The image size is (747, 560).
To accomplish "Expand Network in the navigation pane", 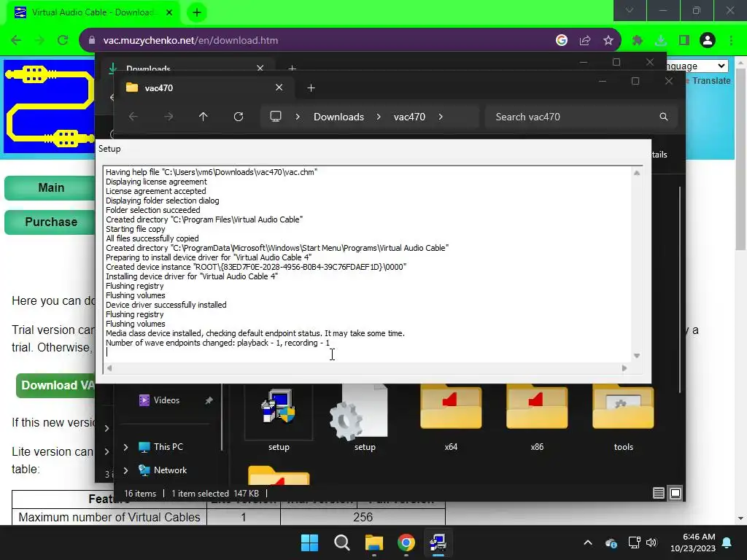I will pos(125,470).
